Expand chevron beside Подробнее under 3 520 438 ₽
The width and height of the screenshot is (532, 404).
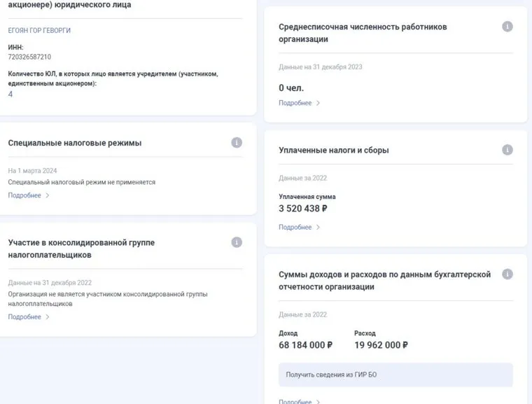click(318, 228)
